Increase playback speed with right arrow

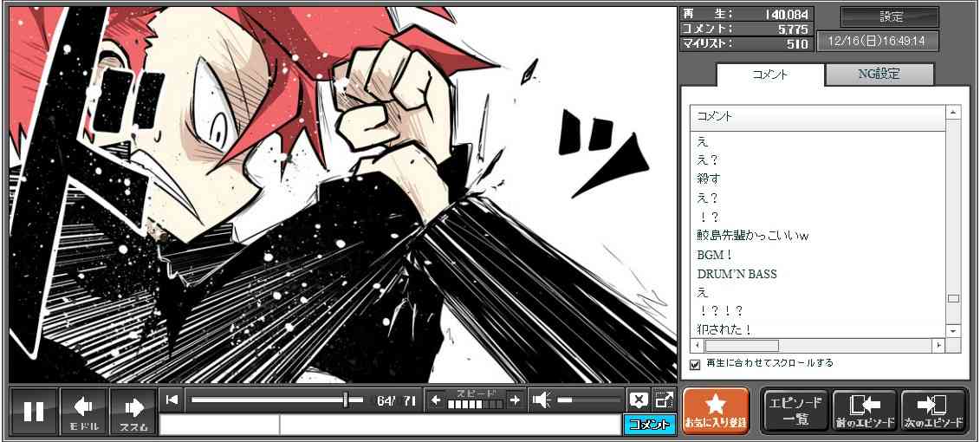click(515, 400)
